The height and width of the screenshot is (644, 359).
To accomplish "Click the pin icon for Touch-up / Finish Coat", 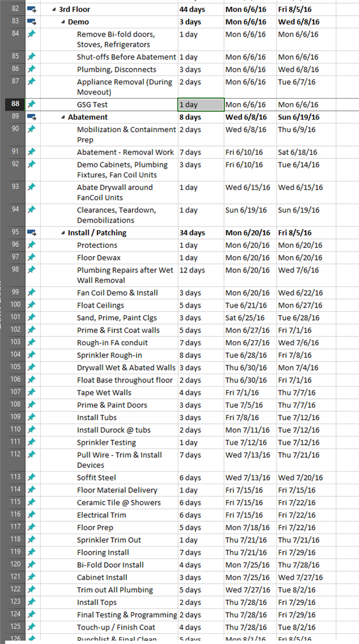I will pos(31,628).
